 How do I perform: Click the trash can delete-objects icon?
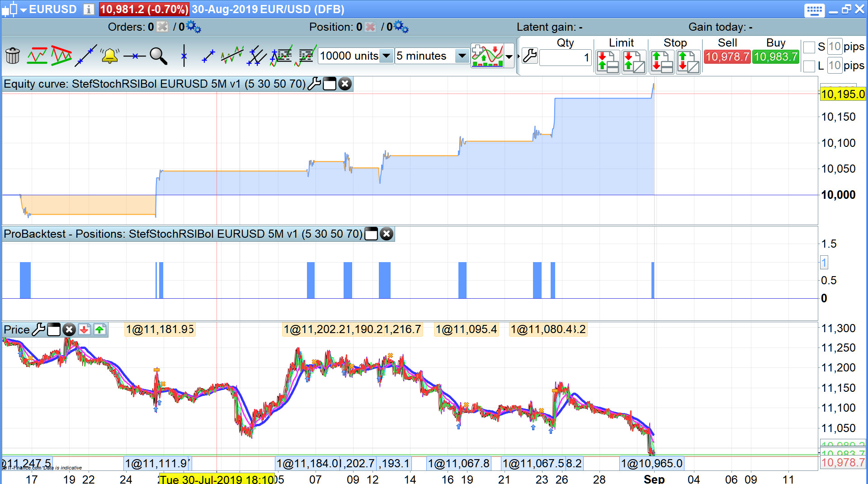click(x=13, y=56)
